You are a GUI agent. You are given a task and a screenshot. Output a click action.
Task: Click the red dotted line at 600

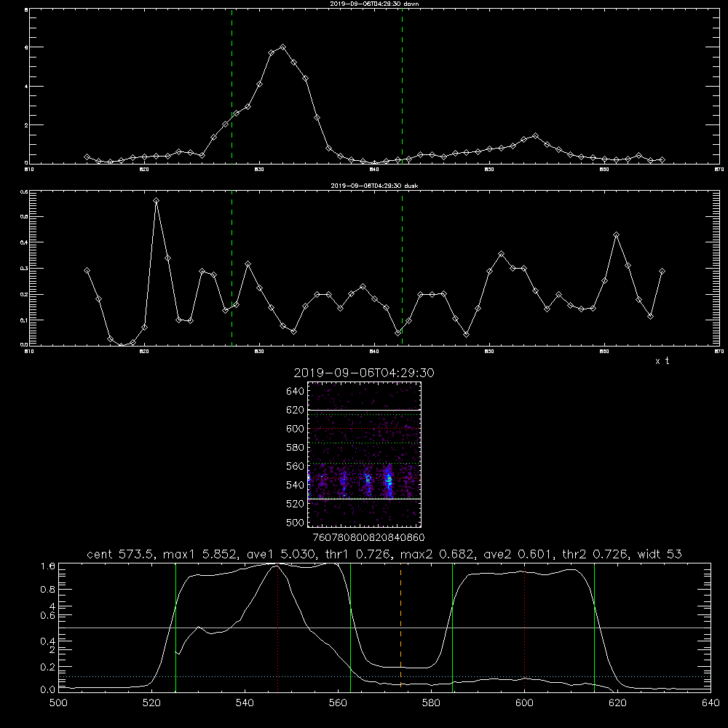pyautogui.click(x=525, y=628)
